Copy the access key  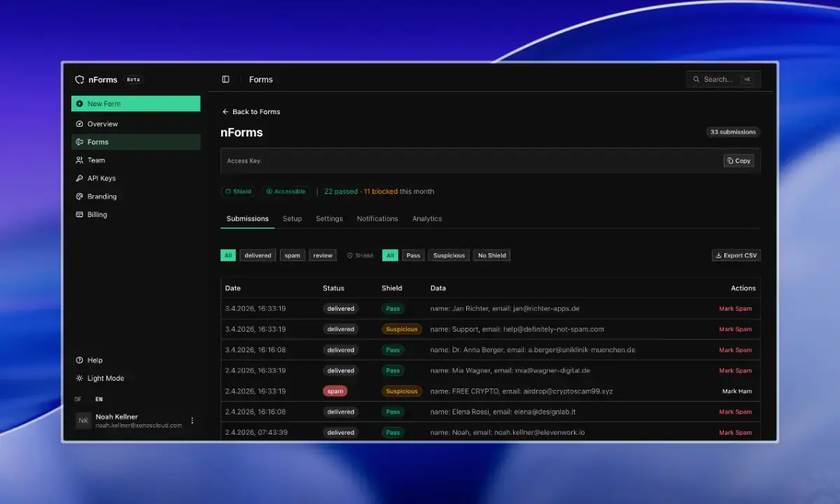click(x=738, y=161)
